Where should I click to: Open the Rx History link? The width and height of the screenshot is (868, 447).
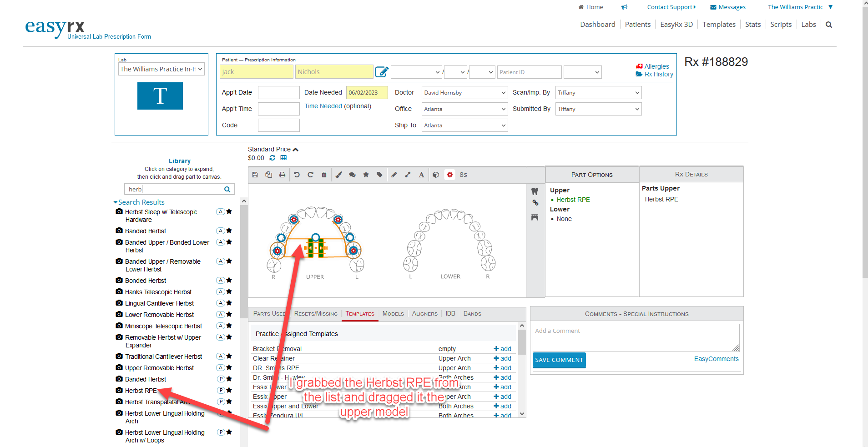654,74
